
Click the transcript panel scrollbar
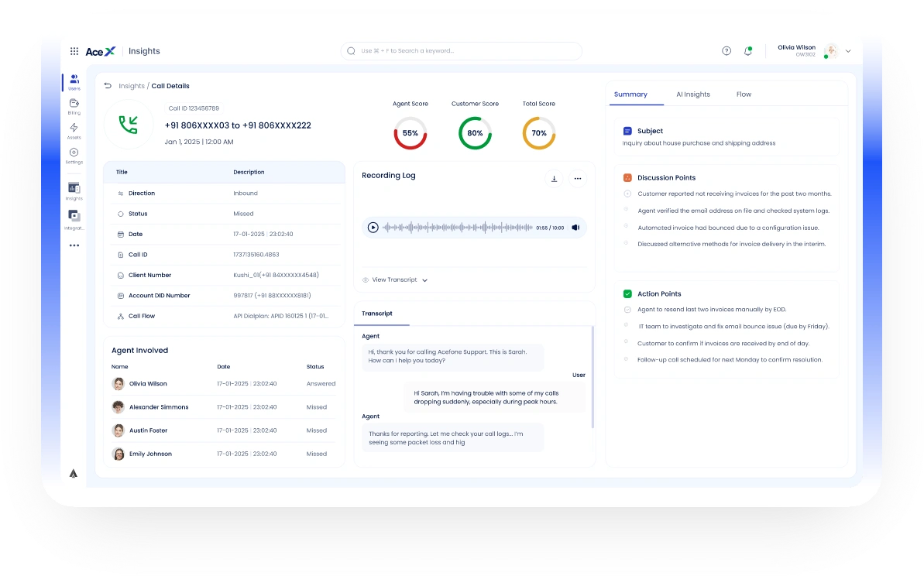pos(593,377)
